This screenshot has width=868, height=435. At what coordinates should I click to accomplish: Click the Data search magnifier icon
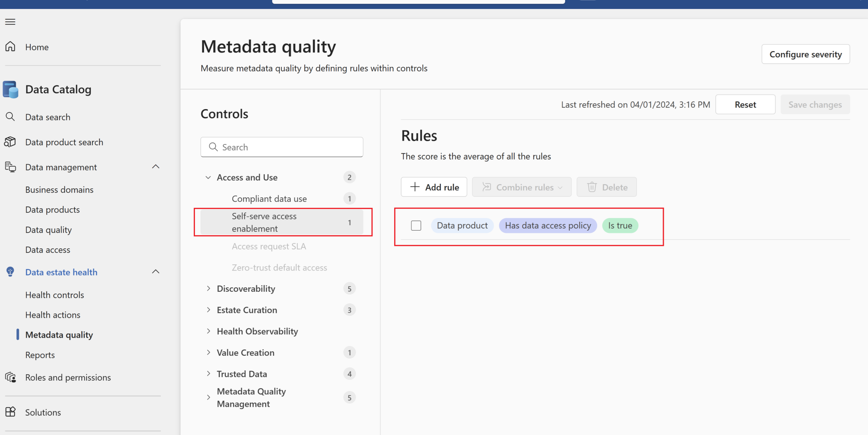click(10, 117)
